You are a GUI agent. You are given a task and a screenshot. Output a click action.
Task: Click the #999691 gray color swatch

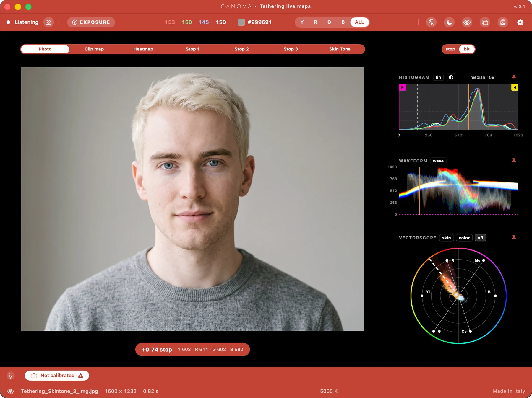click(241, 22)
